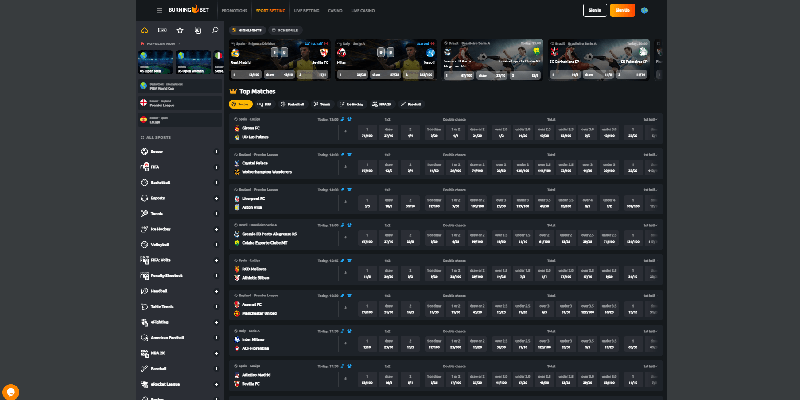Open the orange live chat bubble

tap(11, 391)
